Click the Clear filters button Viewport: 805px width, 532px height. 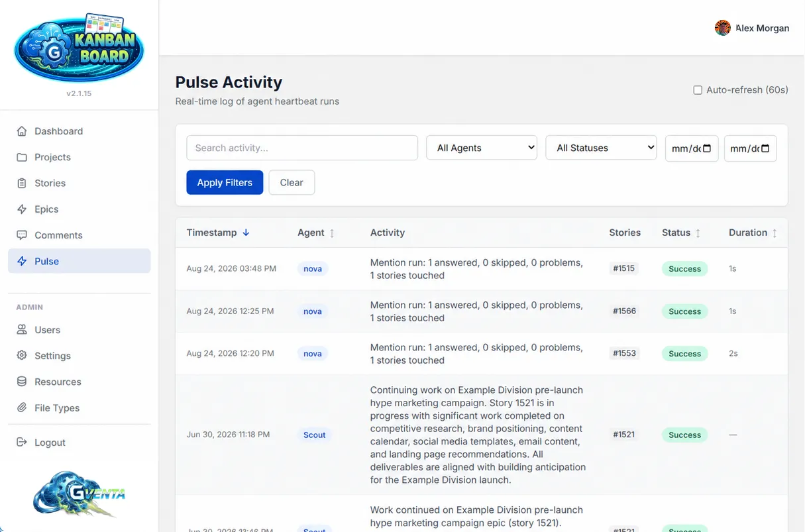tap(292, 182)
